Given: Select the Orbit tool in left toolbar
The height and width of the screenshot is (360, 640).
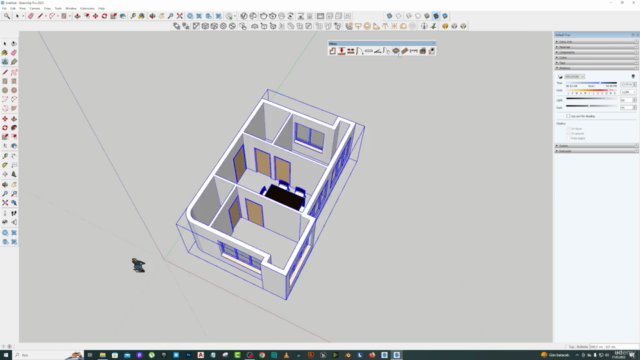Looking at the screenshot, I should point(5,185).
